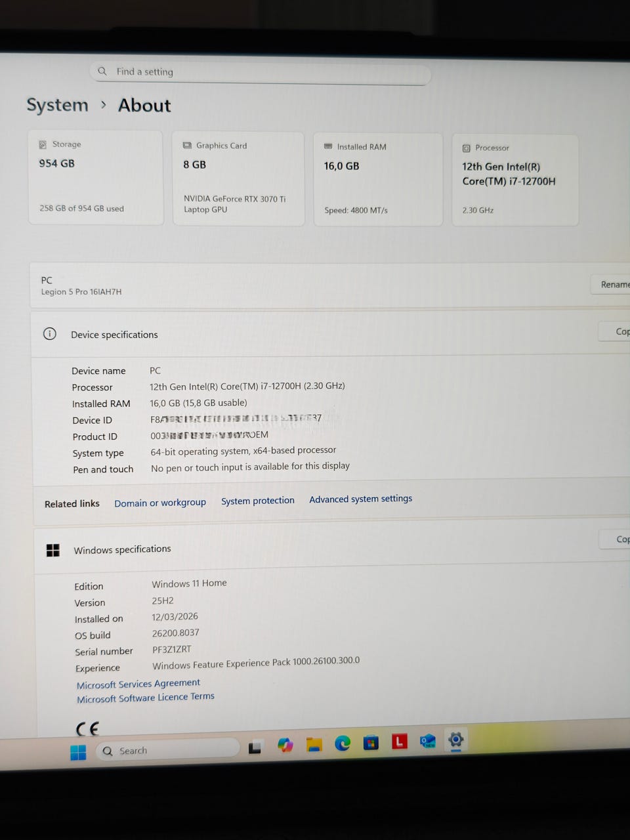Select the Device name value PC
Image resolution: width=630 pixels, height=840 pixels.
(155, 370)
